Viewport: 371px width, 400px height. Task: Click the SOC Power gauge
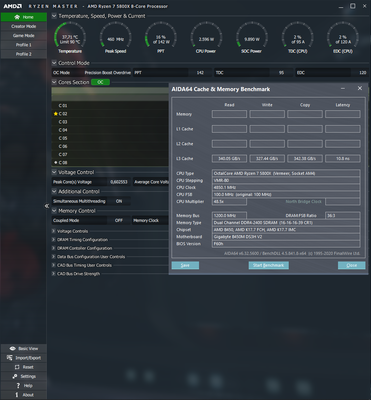252,38
